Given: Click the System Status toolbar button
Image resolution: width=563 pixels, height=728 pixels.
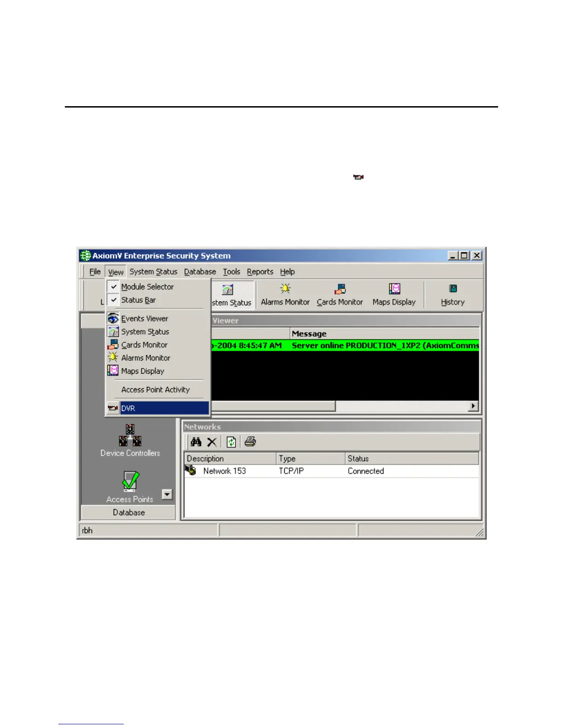Looking at the screenshot, I should coord(232,295).
